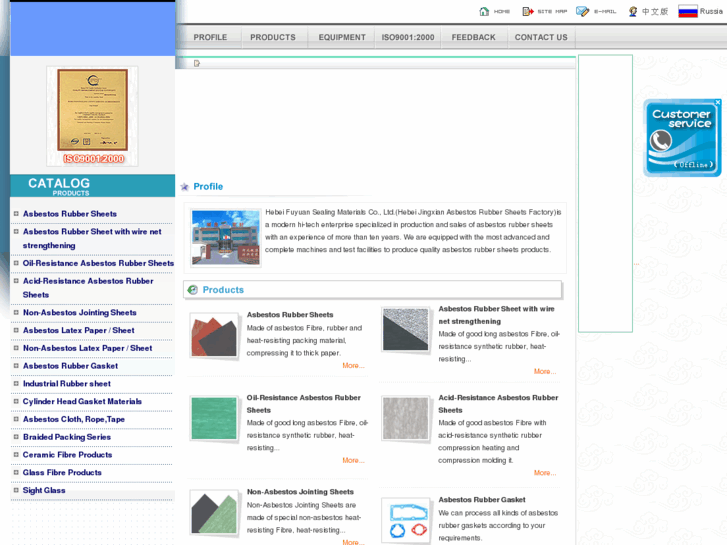Click the Customer service phone icon

(660, 141)
